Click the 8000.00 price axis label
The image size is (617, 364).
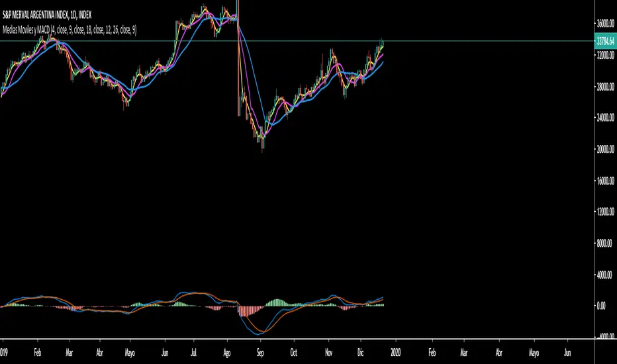pos(605,243)
